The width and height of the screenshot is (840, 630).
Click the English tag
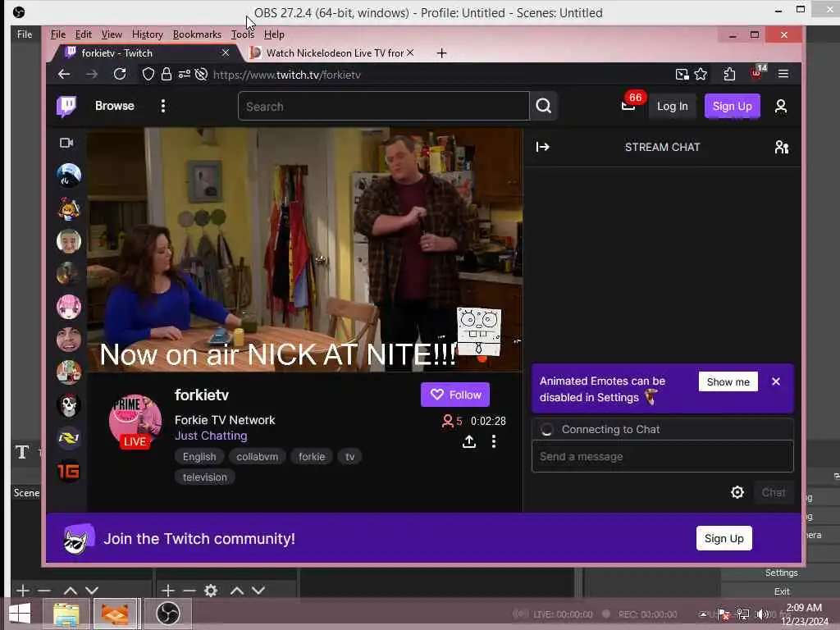coord(199,456)
